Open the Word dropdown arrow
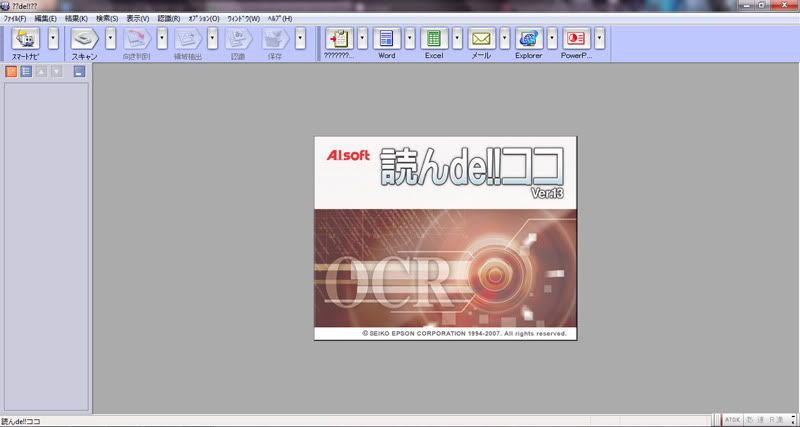The image size is (800, 427). 410,39
